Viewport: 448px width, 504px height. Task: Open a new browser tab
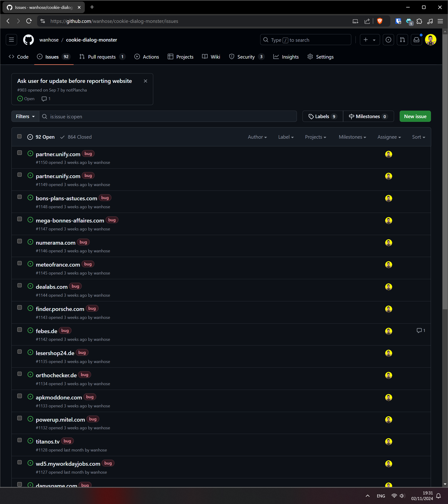(92, 7)
